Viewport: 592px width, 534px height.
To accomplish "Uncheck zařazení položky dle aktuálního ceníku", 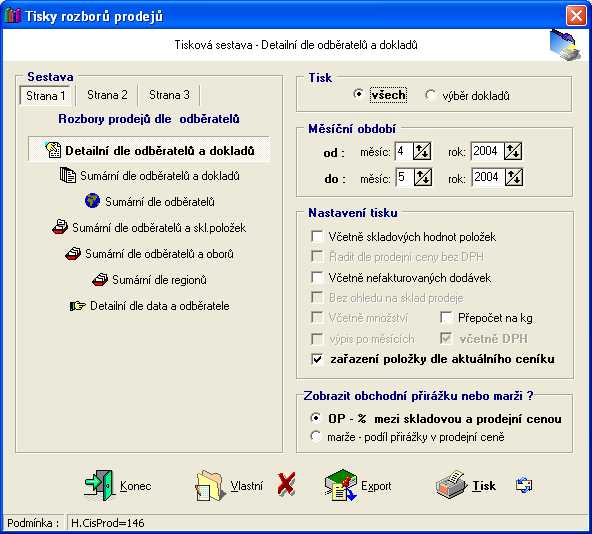I will click(317, 359).
